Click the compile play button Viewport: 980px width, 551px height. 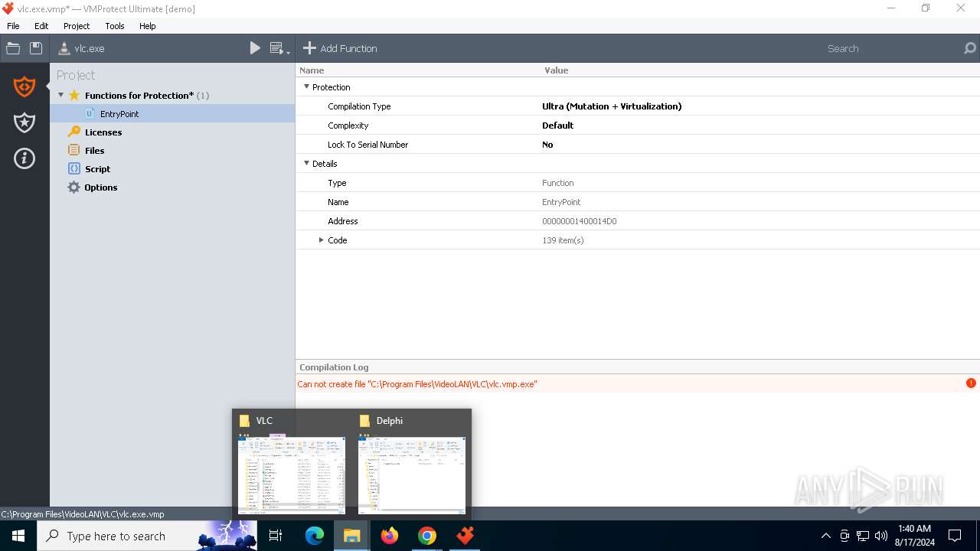(255, 48)
